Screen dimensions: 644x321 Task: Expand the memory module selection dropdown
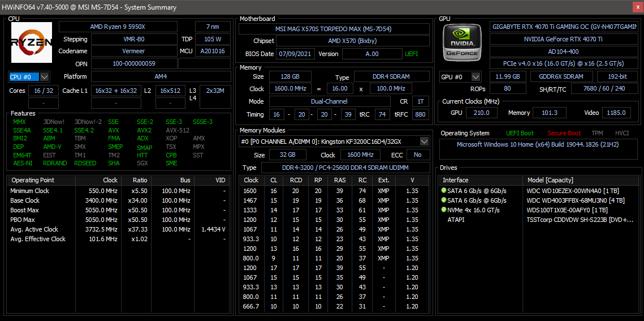[424, 142]
